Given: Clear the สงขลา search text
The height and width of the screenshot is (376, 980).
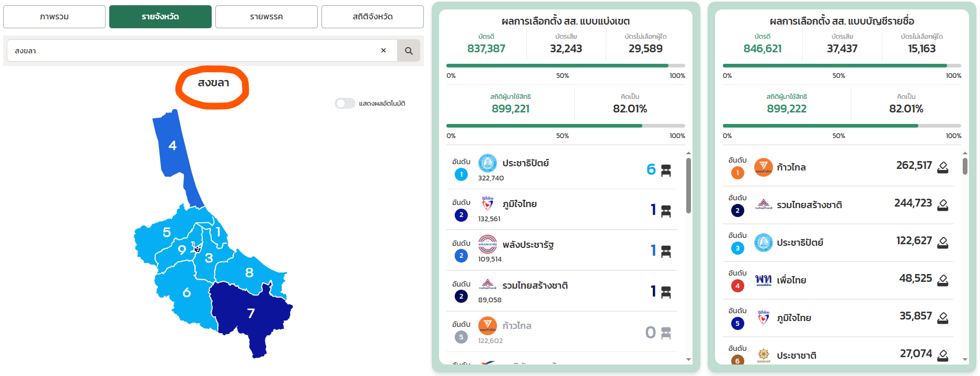Looking at the screenshot, I should point(383,51).
